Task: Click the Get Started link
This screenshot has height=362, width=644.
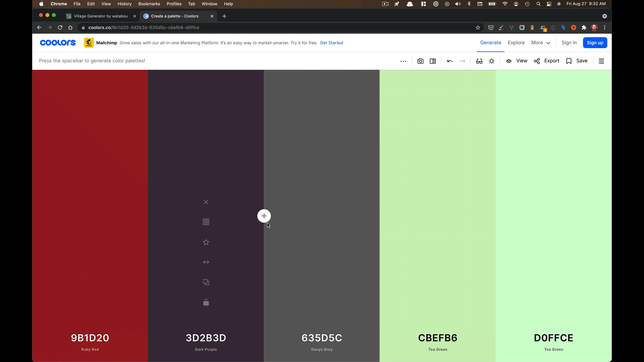Action: (331, 43)
